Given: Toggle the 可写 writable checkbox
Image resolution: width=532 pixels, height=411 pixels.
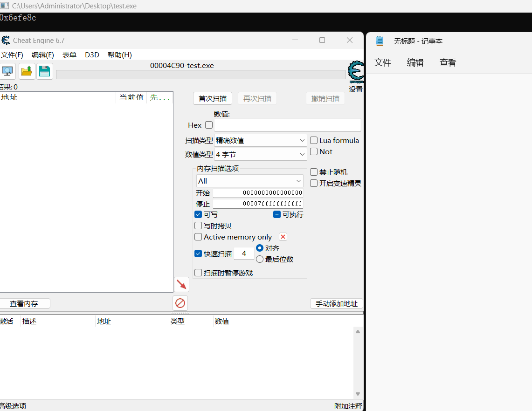Looking at the screenshot, I should click(x=198, y=214).
